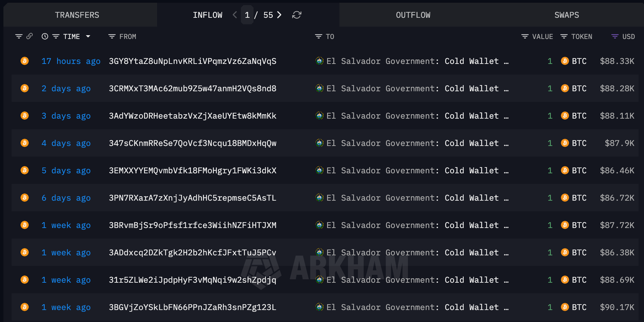Open the OUTFLOW tab

tap(413, 15)
